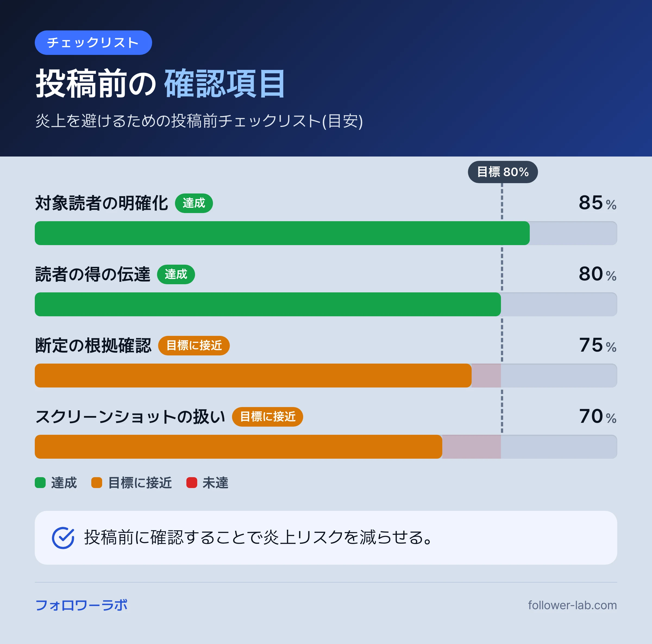Click the 達成 badge beside 対象読者の明確化
This screenshot has height=644, width=652.
pyautogui.click(x=194, y=203)
